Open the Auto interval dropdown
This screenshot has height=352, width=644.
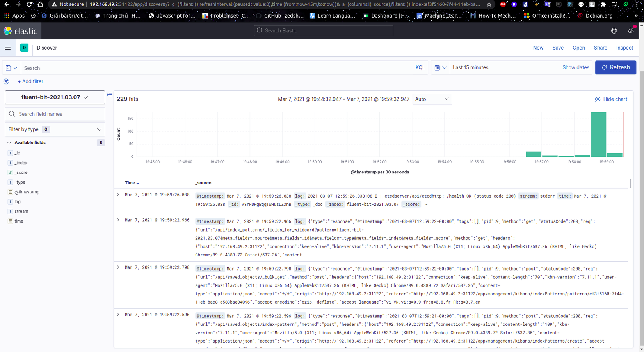point(432,99)
